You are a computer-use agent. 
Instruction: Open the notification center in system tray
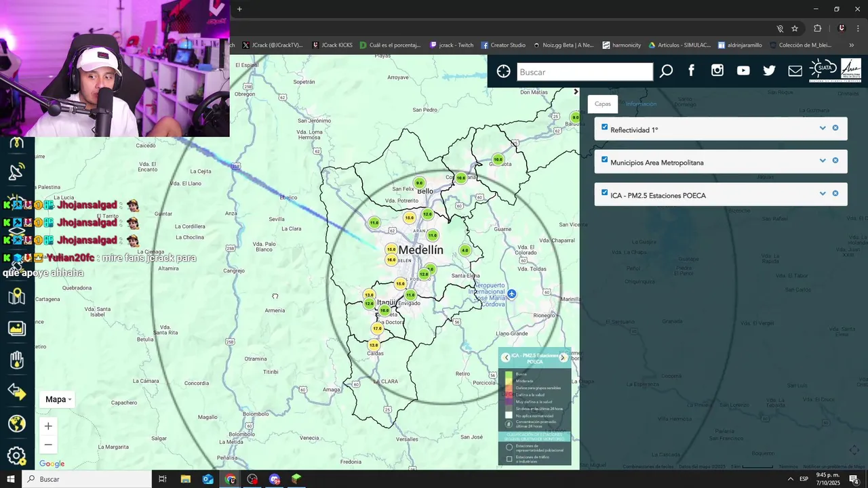[x=854, y=479]
